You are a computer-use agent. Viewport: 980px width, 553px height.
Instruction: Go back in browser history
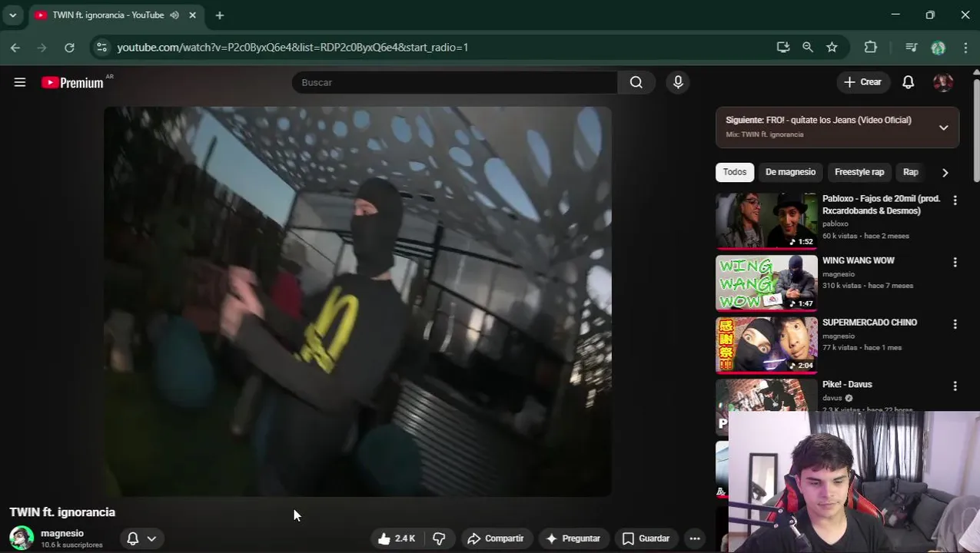(x=15, y=48)
